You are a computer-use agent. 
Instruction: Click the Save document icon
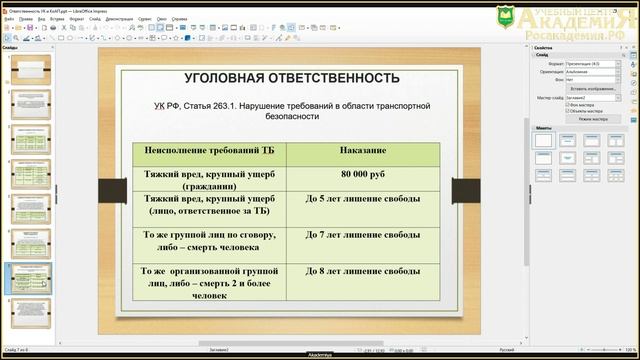30,27
